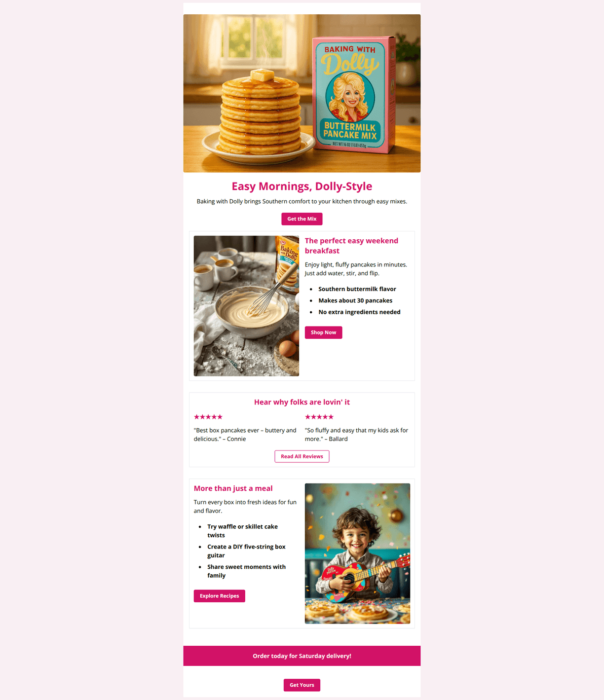Click the Southern buttermilk flavor bullet
Screen dimensions: 604x700
[357, 289]
